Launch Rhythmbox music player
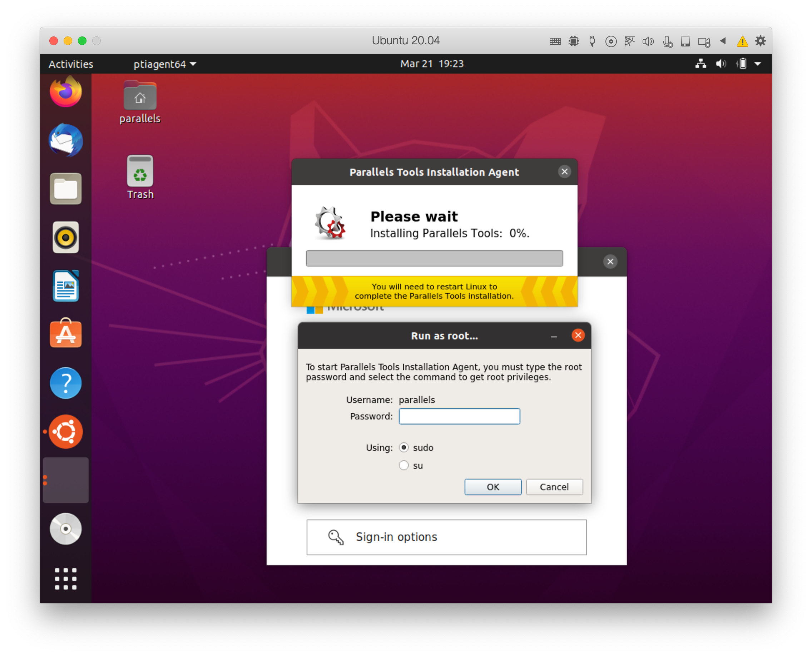Image resolution: width=812 pixels, height=656 pixels. click(x=65, y=237)
